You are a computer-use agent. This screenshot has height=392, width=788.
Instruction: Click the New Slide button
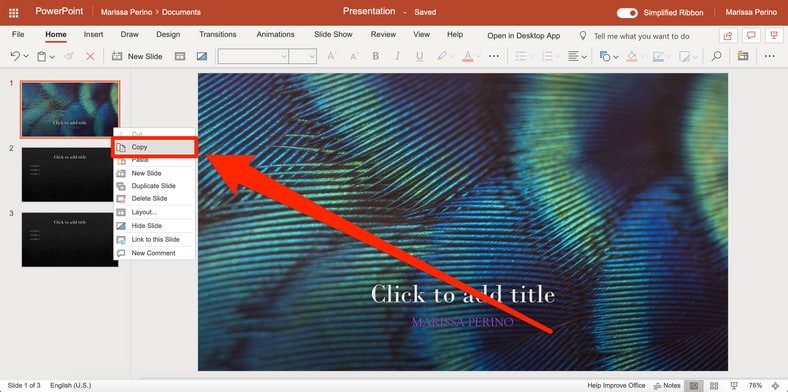point(137,56)
